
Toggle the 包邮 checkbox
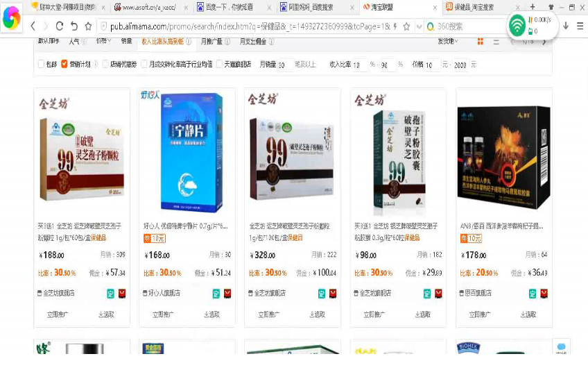(x=41, y=64)
